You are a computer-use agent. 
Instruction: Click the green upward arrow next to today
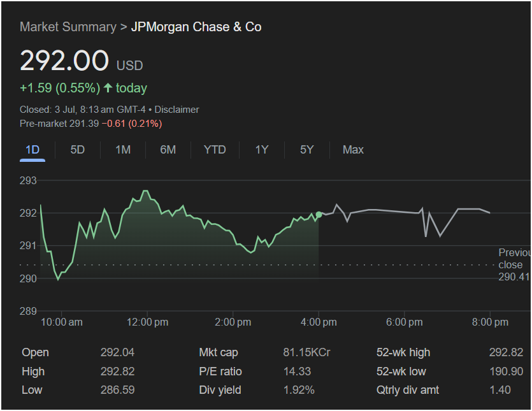(108, 88)
